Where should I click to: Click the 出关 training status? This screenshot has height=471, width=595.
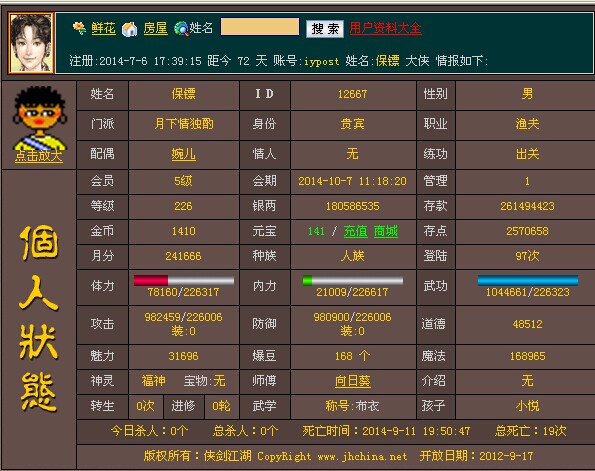click(527, 154)
